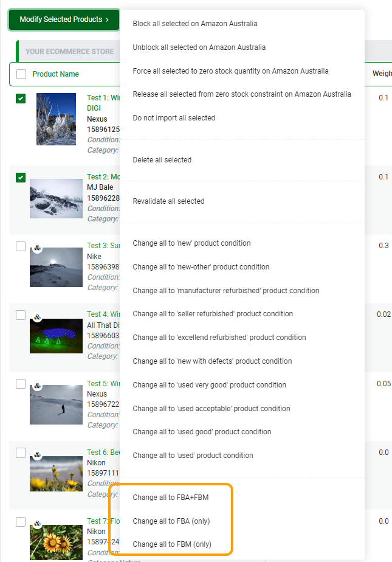Select 'excellend refurbished' product condition option
The width and height of the screenshot is (392, 562).
pos(219,338)
